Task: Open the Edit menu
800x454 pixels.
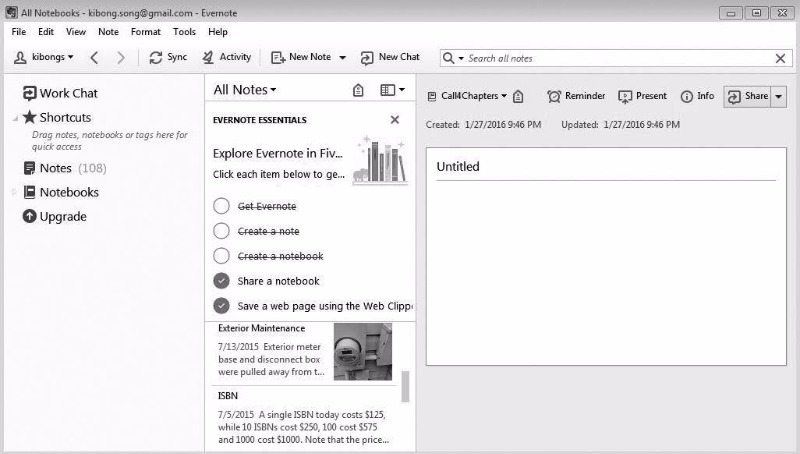Action: pos(46,32)
